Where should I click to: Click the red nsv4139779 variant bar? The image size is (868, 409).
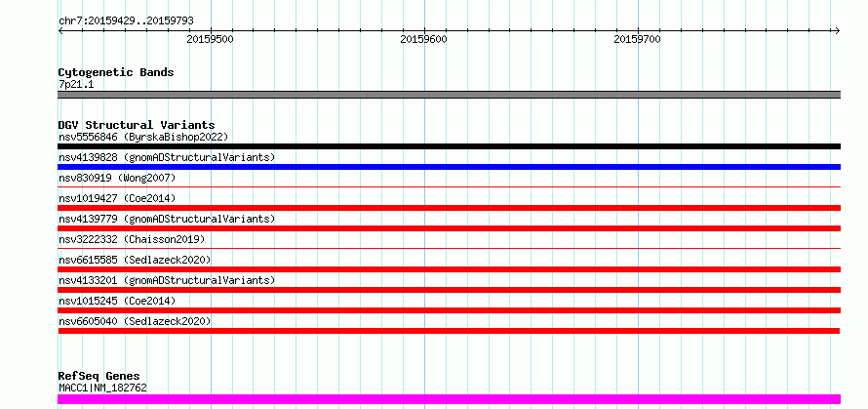(449, 228)
